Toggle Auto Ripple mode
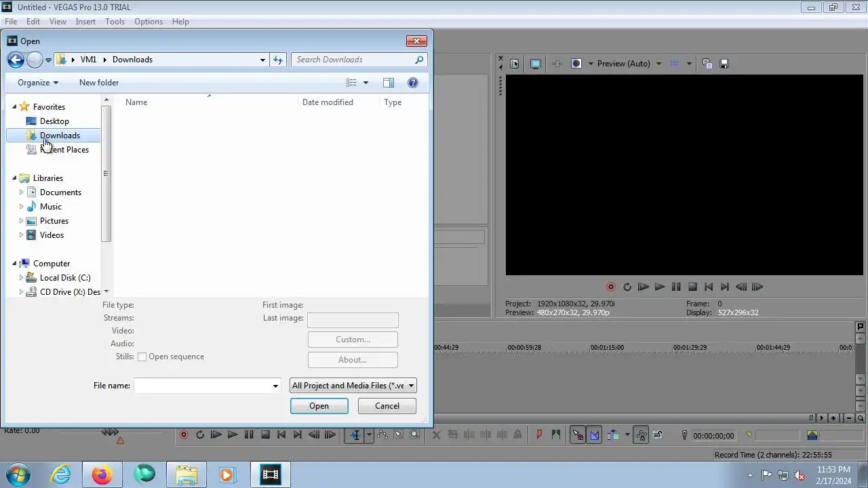 coord(613,435)
